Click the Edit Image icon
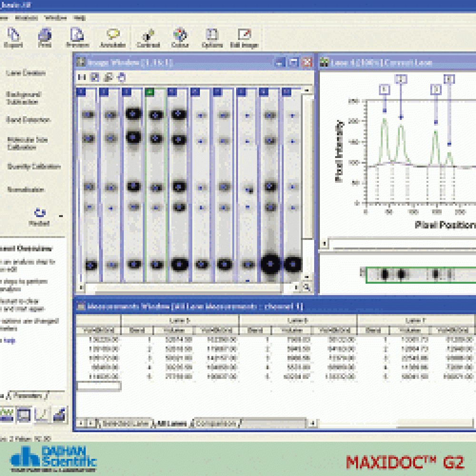Viewport: 476px width, 476px height. tap(245, 37)
